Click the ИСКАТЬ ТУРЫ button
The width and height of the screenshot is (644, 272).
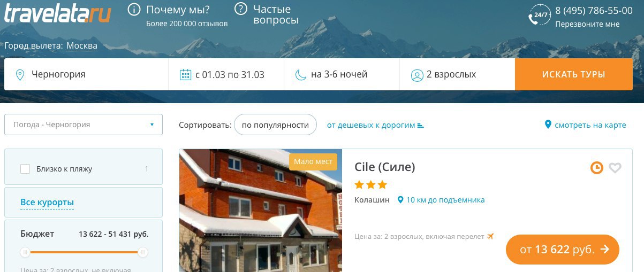(x=574, y=74)
